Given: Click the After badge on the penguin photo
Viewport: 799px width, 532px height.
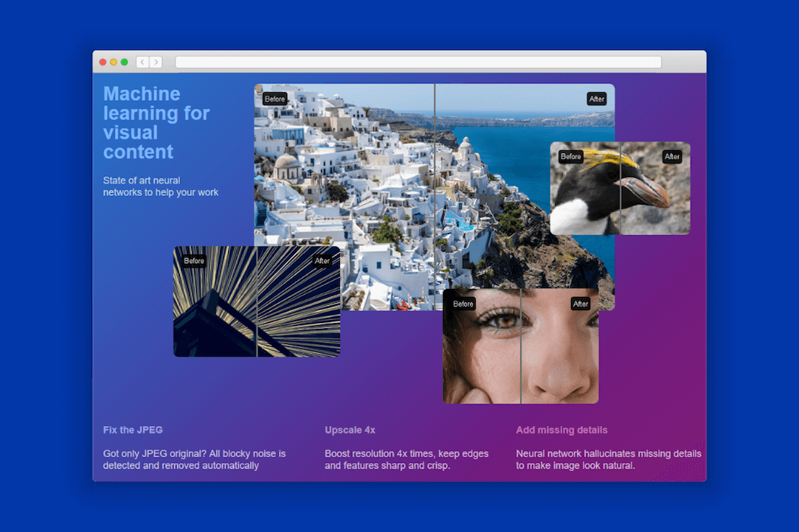Looking at the screenshot, I should pos(672,156).
